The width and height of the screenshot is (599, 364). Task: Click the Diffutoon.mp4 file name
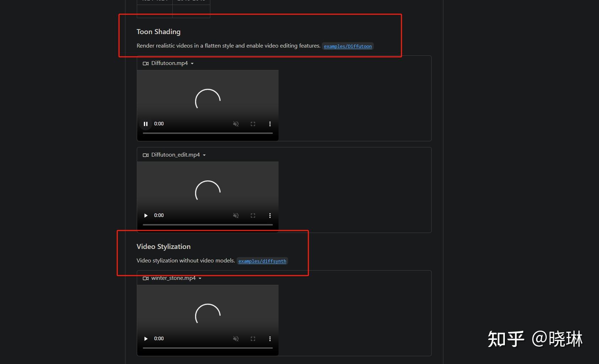pos(169,63)
